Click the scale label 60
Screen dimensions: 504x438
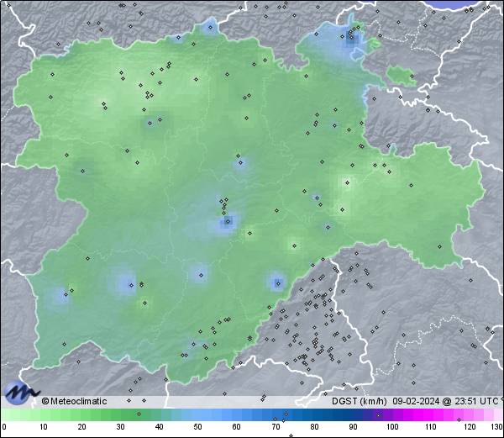coord(237,427)
